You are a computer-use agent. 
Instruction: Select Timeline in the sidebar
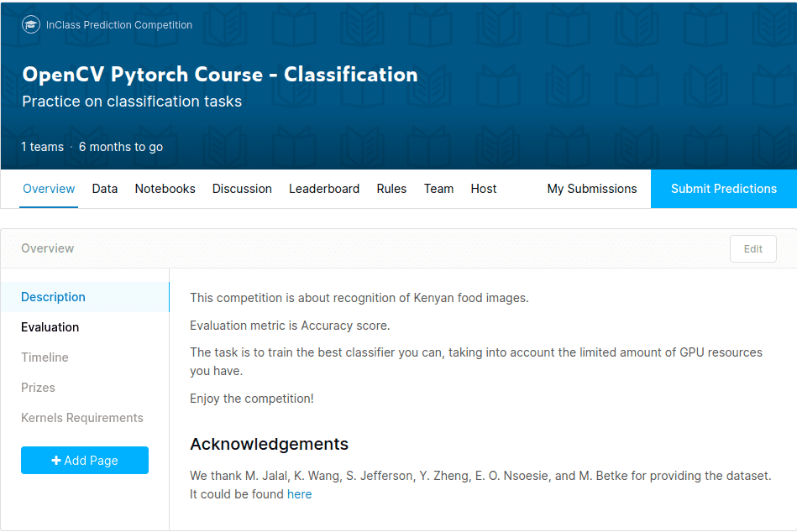[45, 357]
